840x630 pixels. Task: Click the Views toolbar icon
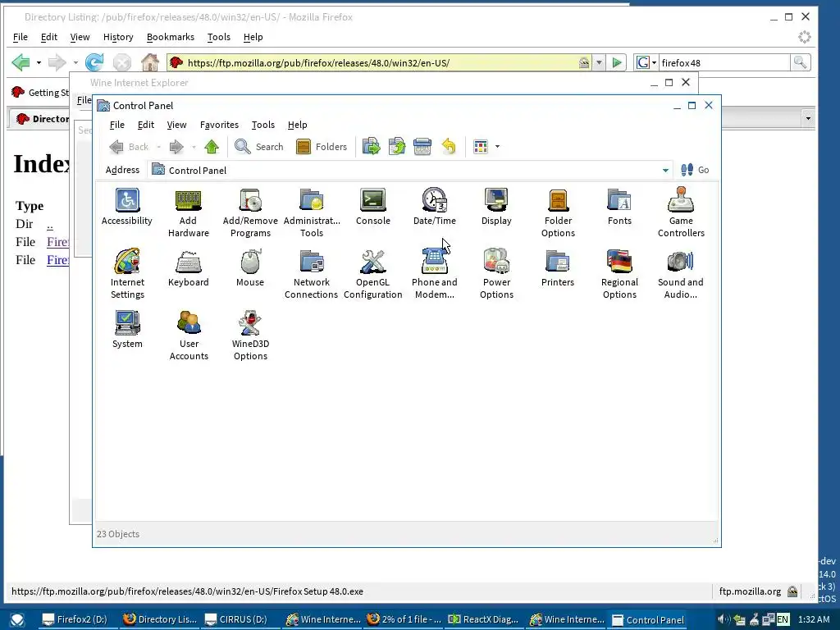[481, 147]
